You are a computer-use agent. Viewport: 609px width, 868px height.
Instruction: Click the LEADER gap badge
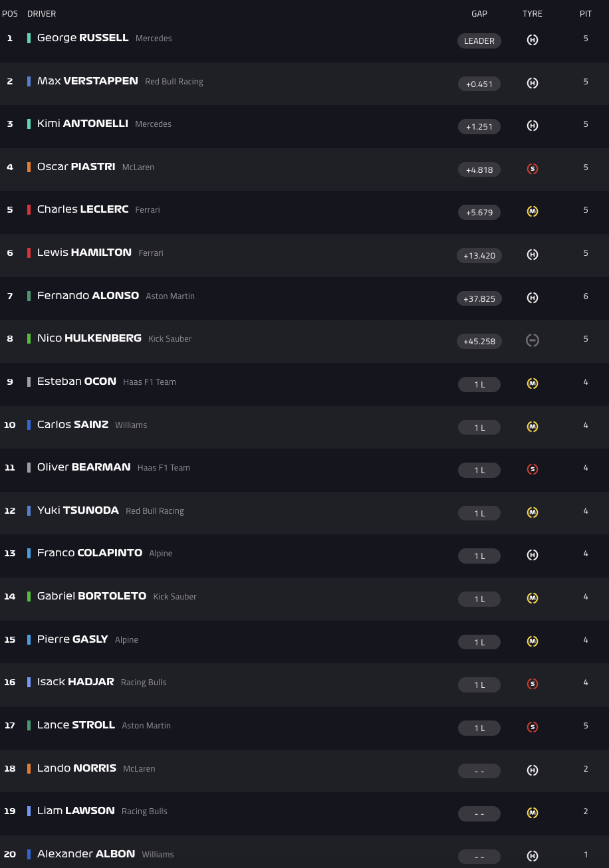tap(479, 41)
